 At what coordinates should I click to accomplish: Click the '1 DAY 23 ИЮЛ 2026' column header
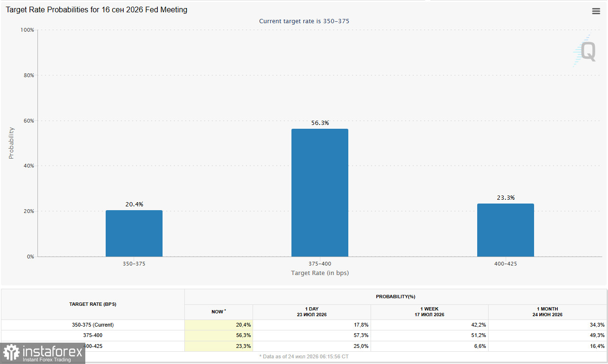tap(312, 312)
